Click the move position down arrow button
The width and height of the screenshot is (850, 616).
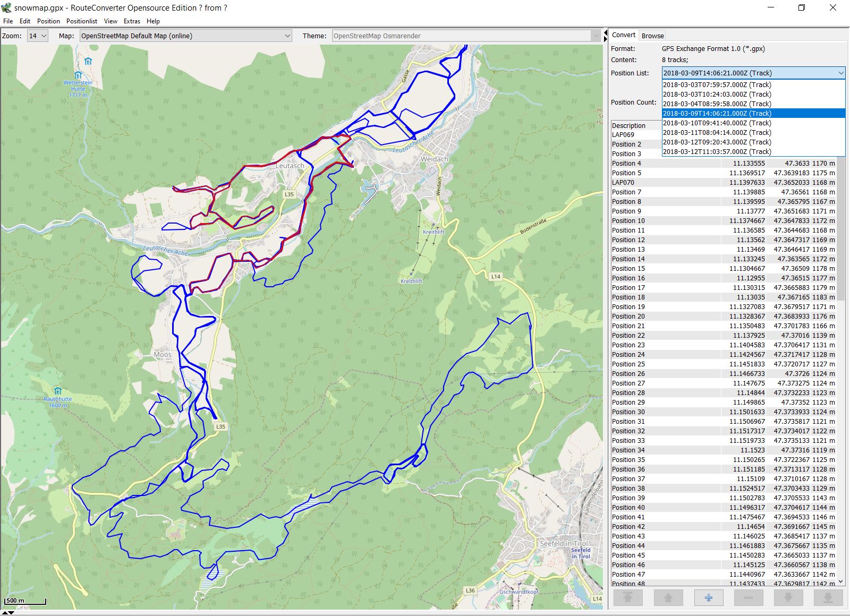[788, 598]
